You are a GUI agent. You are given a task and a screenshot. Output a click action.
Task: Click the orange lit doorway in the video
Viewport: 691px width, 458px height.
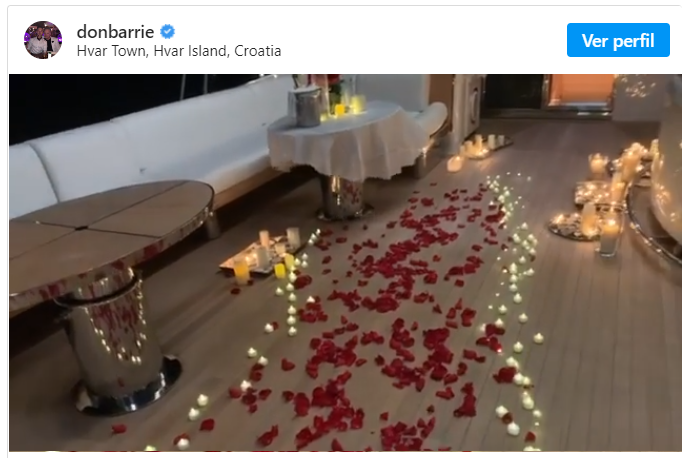tap(581, 90)
